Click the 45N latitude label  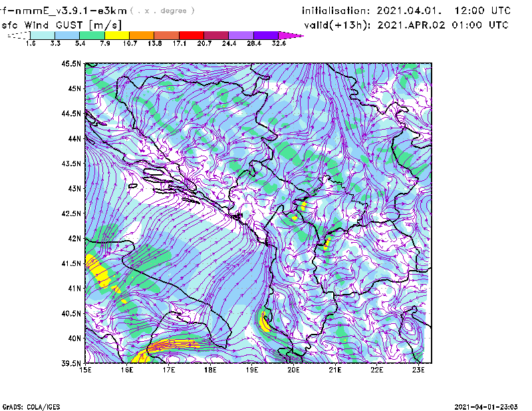tap(74, 88)
